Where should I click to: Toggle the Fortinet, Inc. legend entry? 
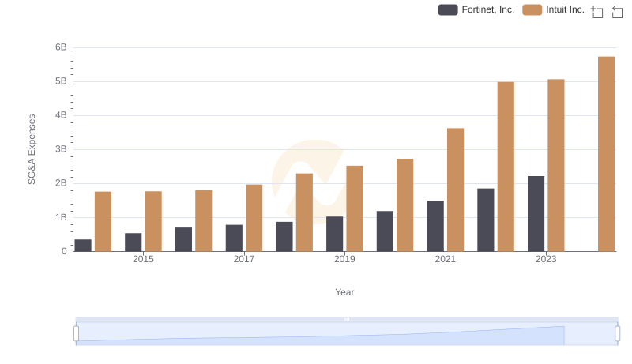coord(476,9)
